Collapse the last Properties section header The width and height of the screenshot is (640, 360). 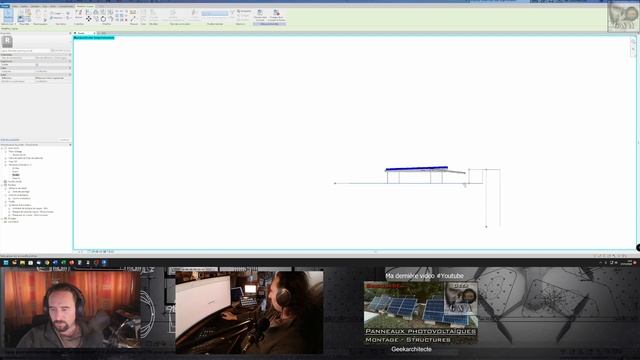70,75
